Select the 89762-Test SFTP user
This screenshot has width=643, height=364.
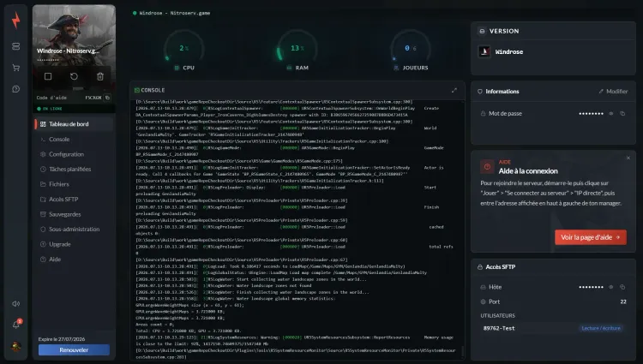coord(499,328)
